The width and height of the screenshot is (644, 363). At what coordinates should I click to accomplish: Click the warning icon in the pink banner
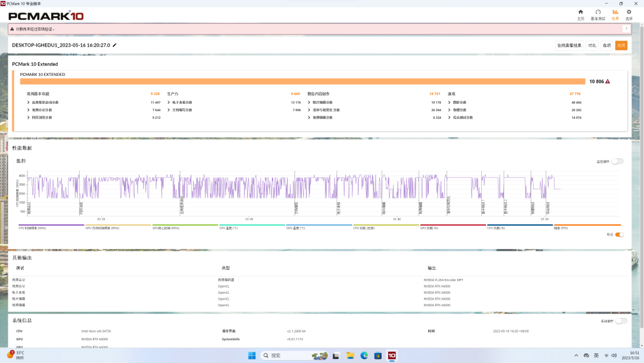click(12, 29)
